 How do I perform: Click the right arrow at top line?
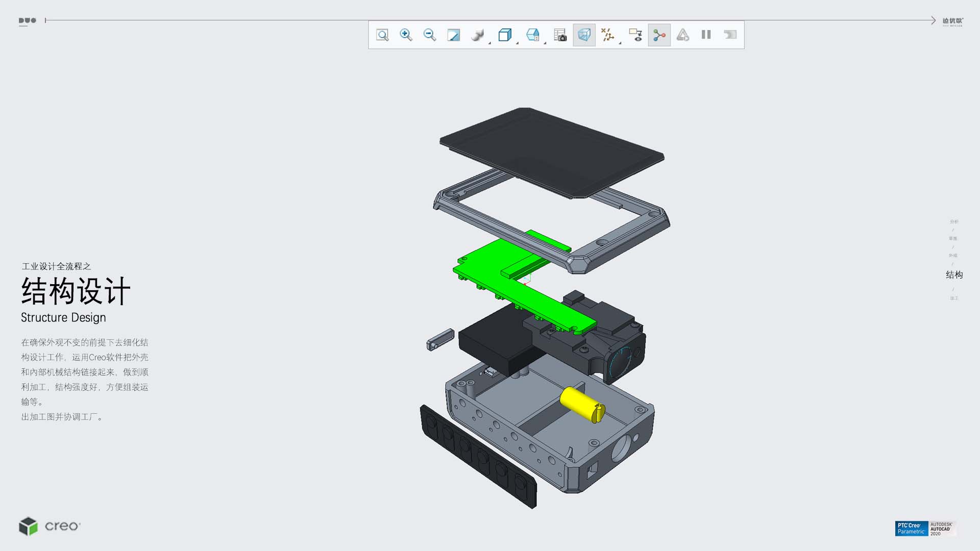coord(933,20)
